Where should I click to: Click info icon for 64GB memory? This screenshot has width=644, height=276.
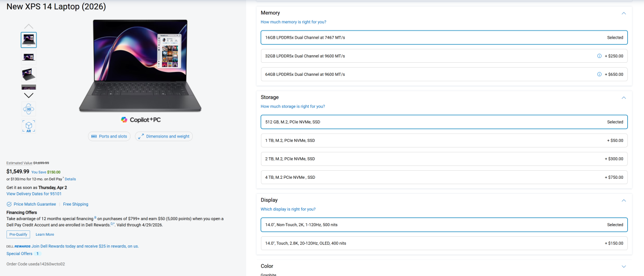[599, 74]
